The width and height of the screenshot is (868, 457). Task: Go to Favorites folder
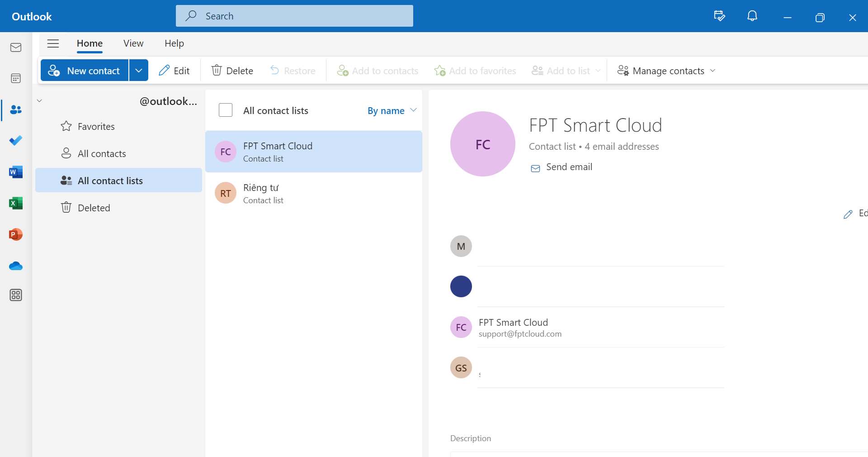point(118,126)
